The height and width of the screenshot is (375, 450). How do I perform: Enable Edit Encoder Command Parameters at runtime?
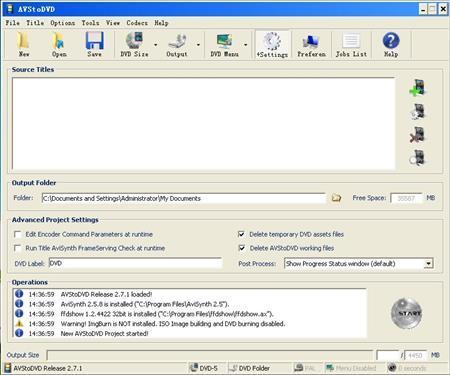pos(17,234)
